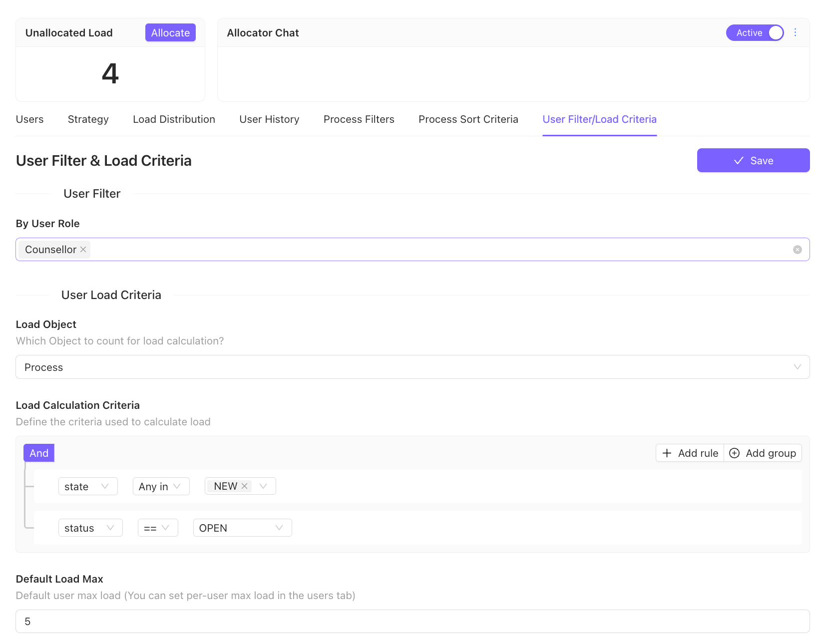Clear all selected user roles
This screenshot has height=644, width=821.
(797, 249)
